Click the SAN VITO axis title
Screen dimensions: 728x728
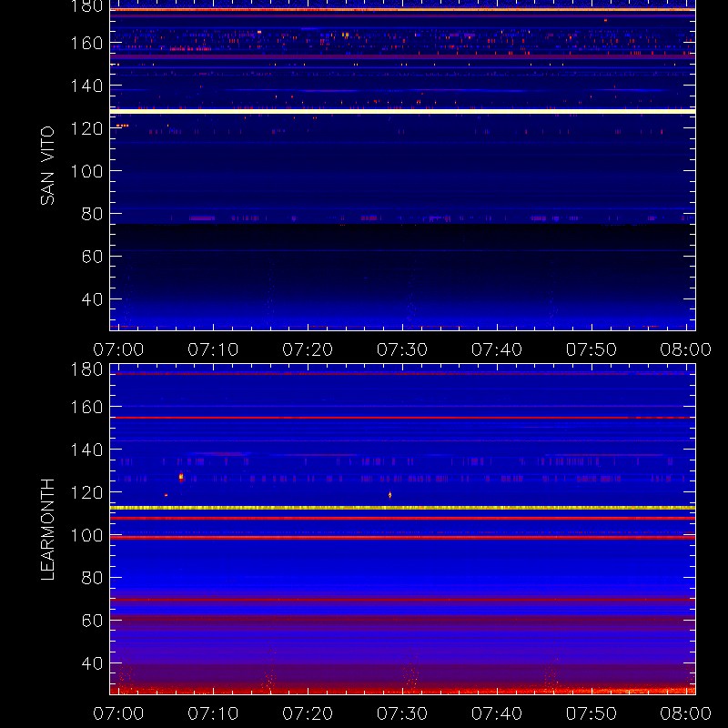[x=47, y=166]
